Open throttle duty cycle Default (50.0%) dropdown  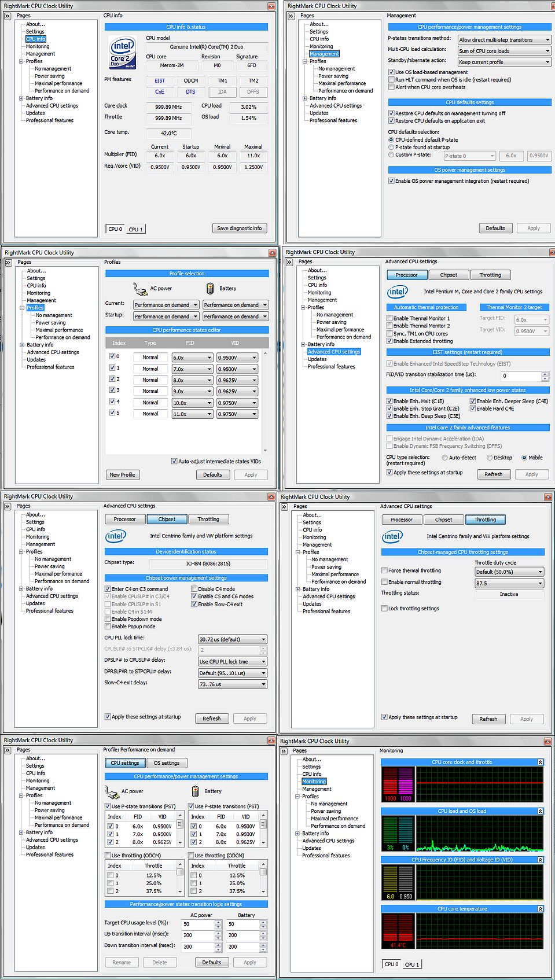point(509,572)
